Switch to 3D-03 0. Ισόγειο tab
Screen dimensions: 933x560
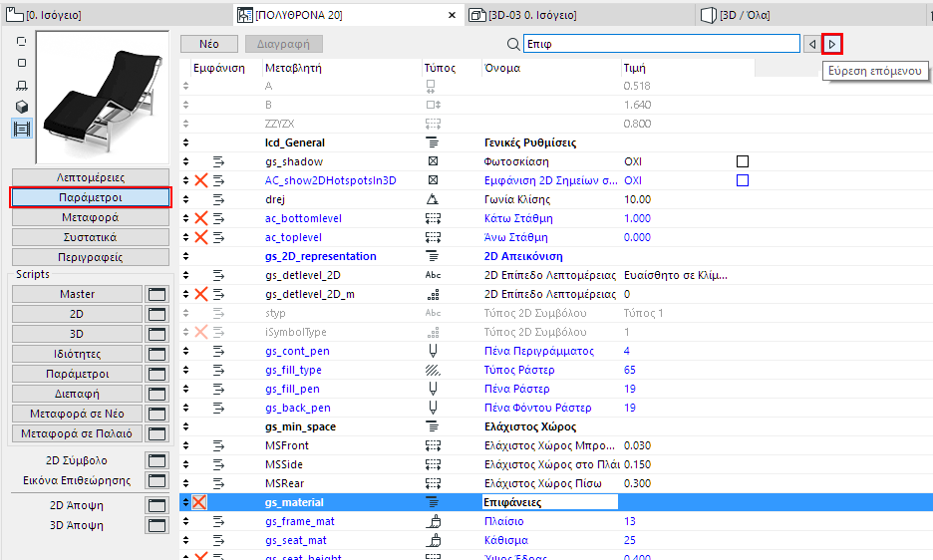tap(579, 15)
